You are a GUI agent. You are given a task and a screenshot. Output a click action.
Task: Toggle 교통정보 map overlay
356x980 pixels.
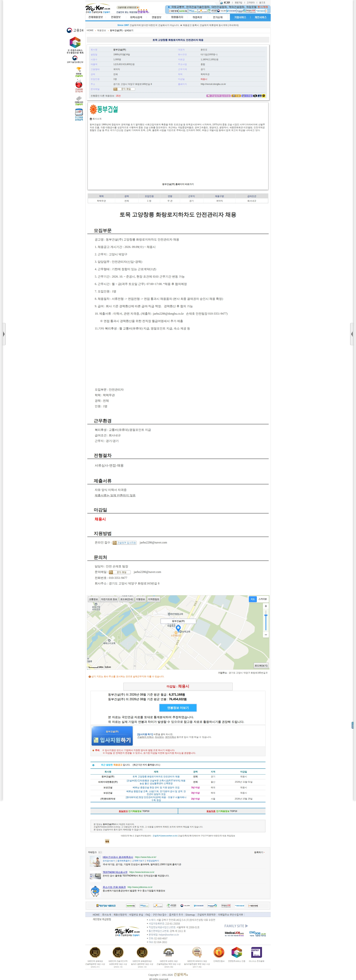pyautogui.click(x=93, y=599)
